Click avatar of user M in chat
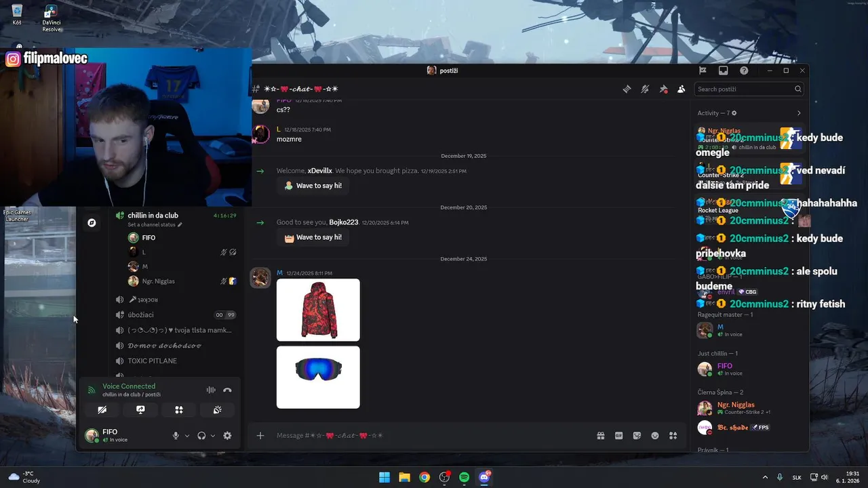Viewport: 868px width, 488px height. click(260, 278)
